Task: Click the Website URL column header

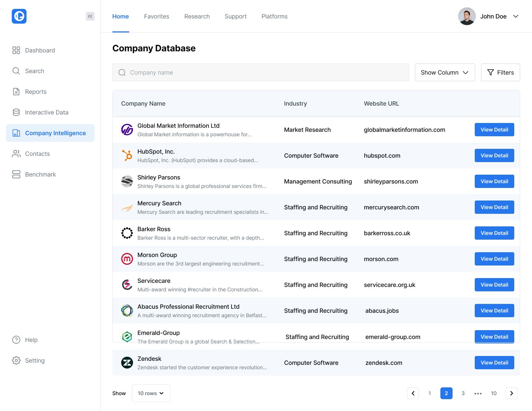Action: point(381,103)
